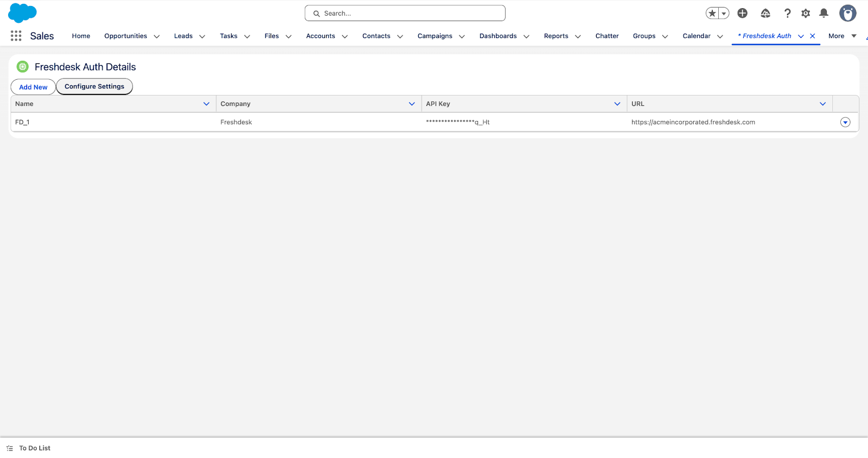
Task: Click the Freshdesk Auth Details green icon
Action: click(x=22, y=67)
